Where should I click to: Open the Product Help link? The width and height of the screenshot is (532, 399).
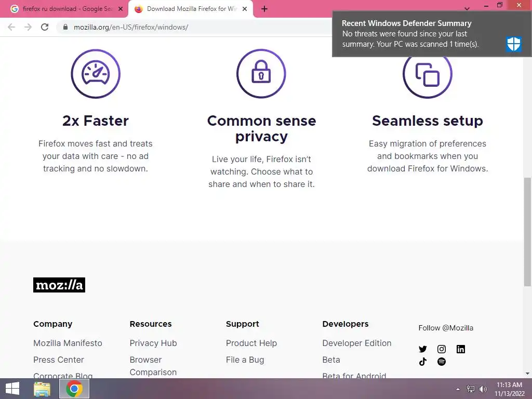251,343
